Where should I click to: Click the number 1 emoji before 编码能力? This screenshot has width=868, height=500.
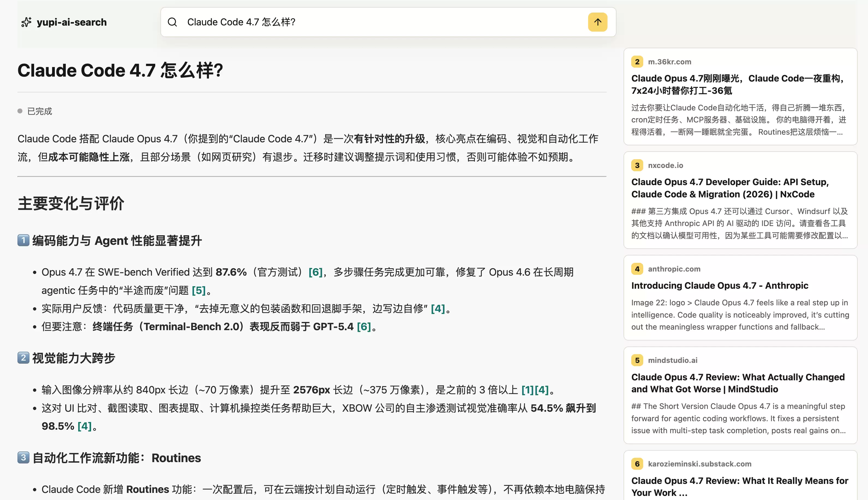23,240
